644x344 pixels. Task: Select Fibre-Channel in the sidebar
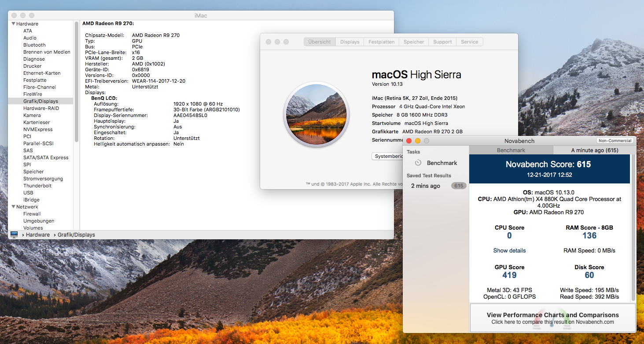(40, 87)
